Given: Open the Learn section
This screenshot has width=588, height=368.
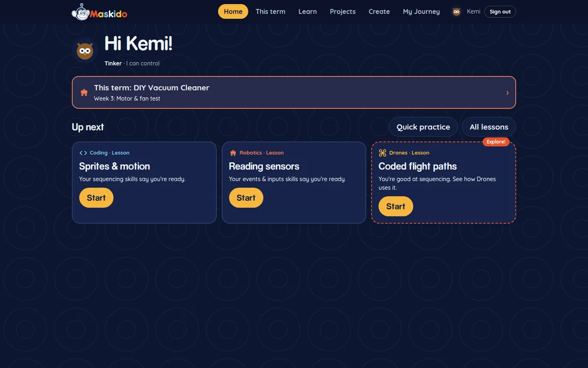Looking at the screenshot, I should (x=308, y=12).
